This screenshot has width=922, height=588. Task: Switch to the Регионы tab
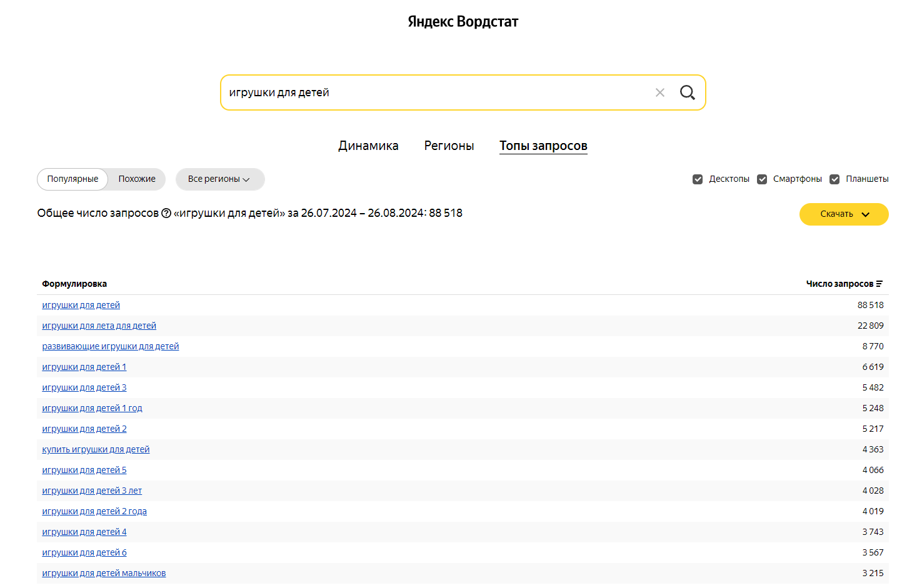(x=449, y=146)
